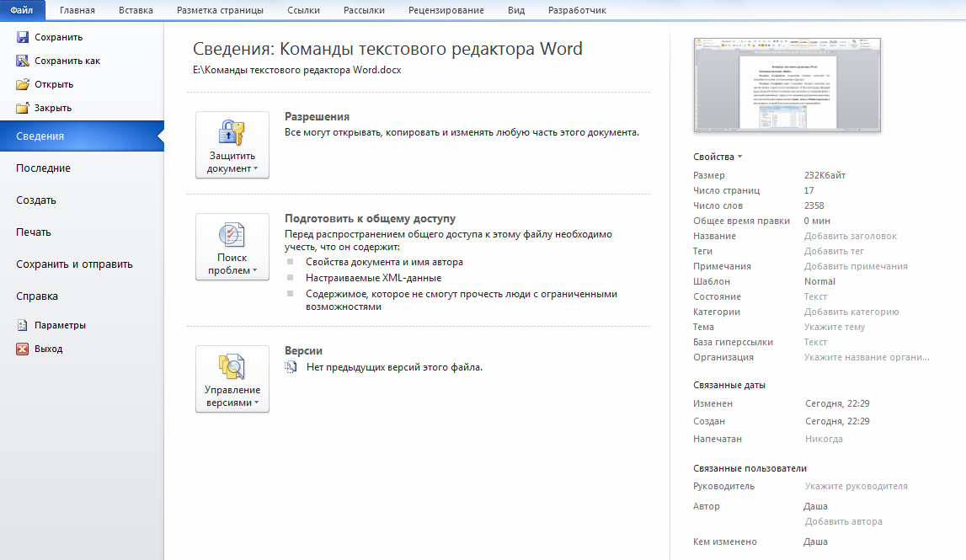Open the Поиск проблем dropdown button
Viewport: 966px width, 560px height.
pos(232,247)
